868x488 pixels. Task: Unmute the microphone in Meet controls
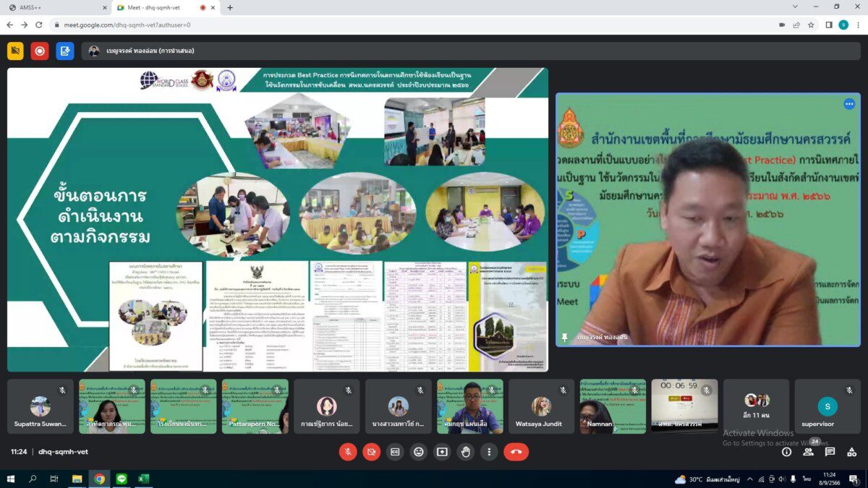(x=348, y=452)
